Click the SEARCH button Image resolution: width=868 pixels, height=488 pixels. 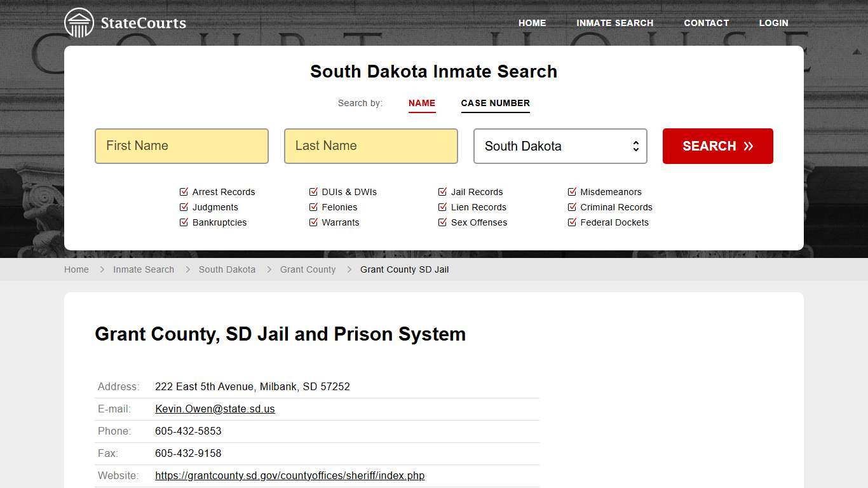point(717,146)
